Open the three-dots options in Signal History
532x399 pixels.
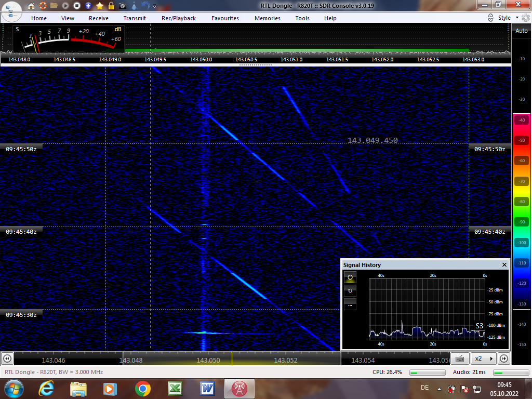click(x=350, y=304)
